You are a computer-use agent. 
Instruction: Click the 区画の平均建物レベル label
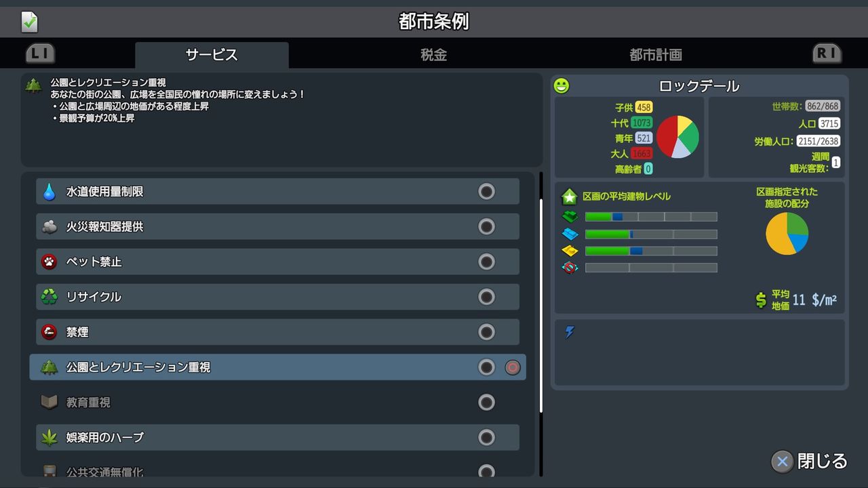click(x=627, y=197)
